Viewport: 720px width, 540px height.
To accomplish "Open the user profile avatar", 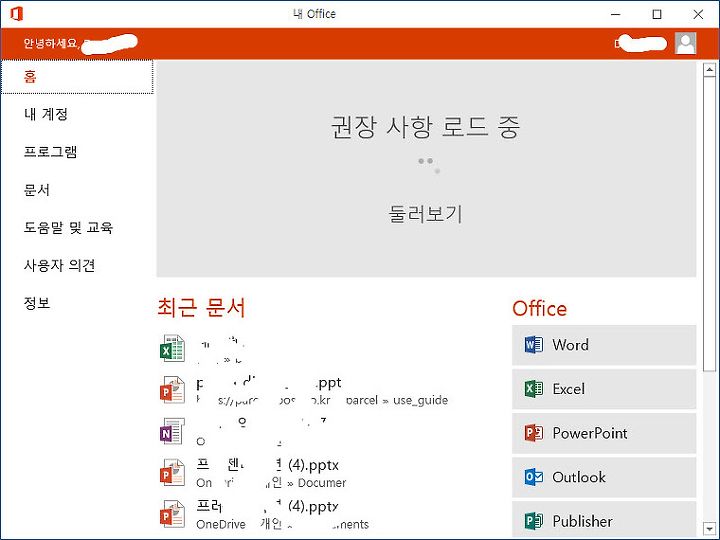I will tap(685, 43).
